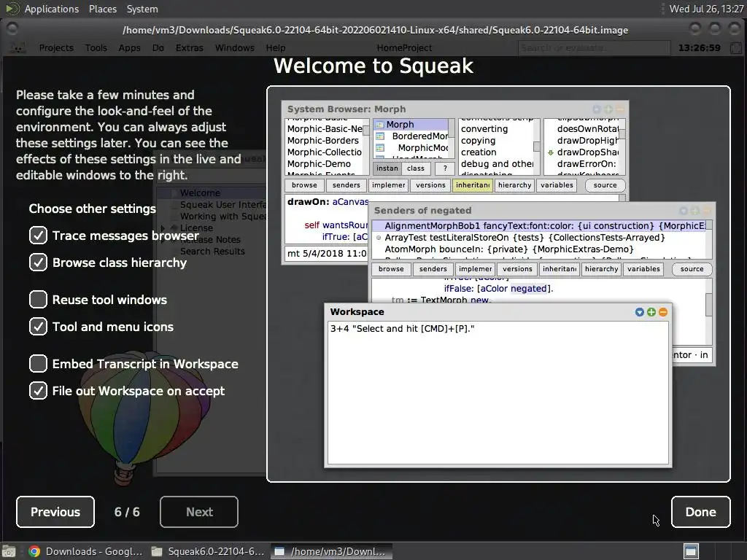This screenshot has width=747, height=560.
Task: Open the Windows menu
Action: tap(234, 48)
